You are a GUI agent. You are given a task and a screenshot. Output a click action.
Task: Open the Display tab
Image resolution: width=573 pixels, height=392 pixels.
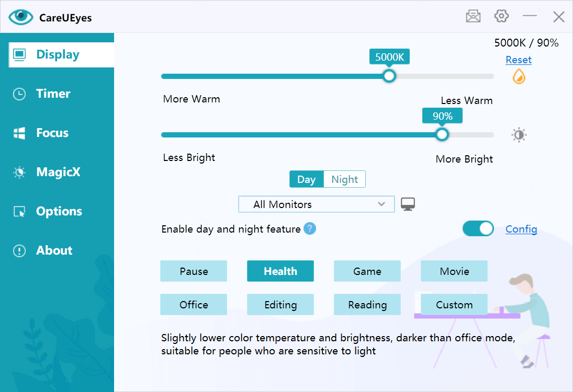coord(61,55)
